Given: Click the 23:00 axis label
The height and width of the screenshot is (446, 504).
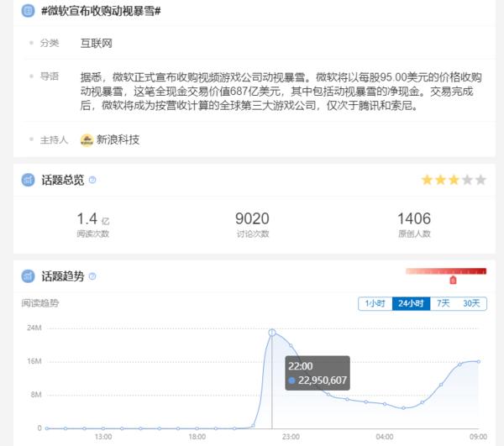Looking at the screenshot, I should [x=291, y=437].
